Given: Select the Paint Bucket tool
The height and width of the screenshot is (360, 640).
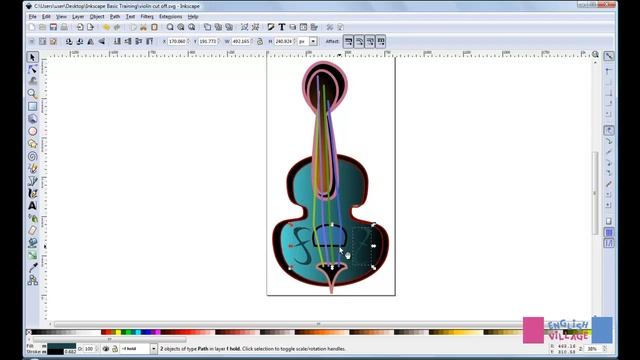Looking at the screenshot, I should (x=33, y=243).
